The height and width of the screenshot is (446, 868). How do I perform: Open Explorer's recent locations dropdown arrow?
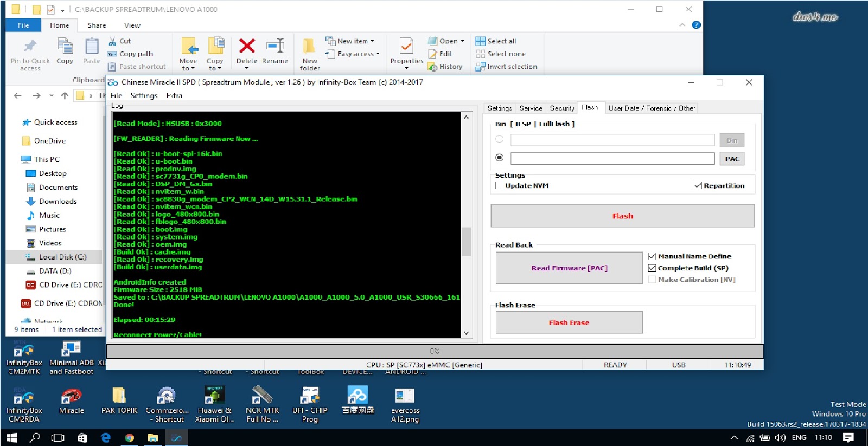[x=52, y=96]
